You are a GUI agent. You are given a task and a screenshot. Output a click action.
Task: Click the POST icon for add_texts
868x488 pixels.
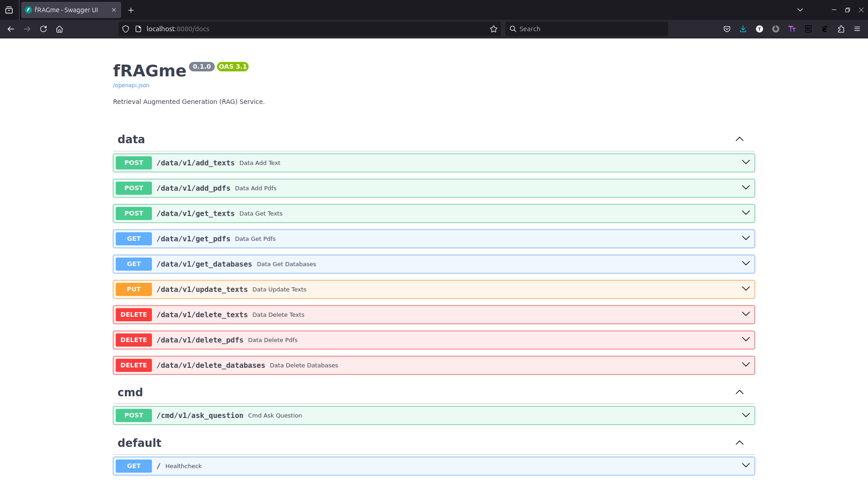point(133,163)
